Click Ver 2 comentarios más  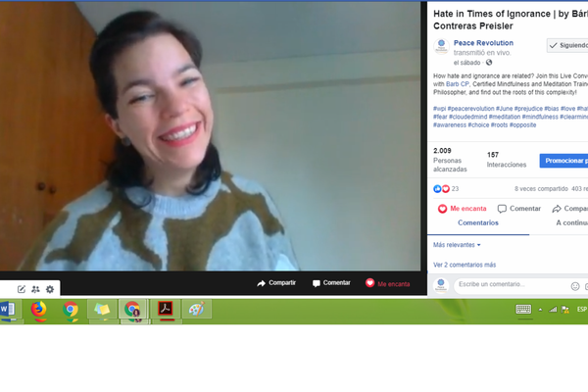coord(465,265)
